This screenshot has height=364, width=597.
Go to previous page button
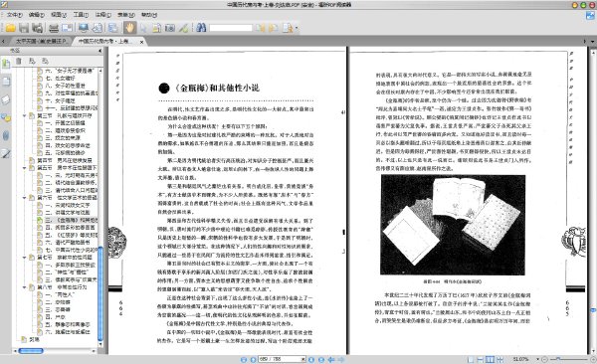point(253,359)
